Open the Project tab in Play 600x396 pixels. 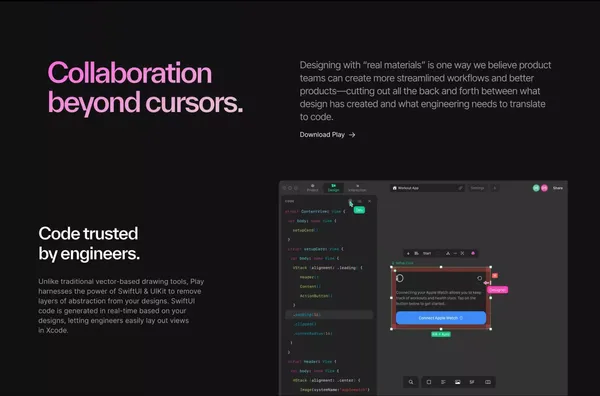point(312,188)
